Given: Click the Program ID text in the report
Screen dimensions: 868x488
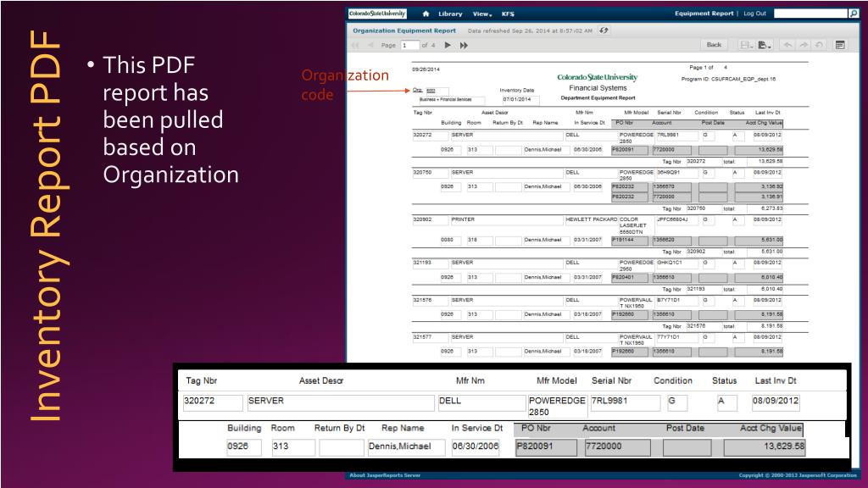Looking at the screenshot, I should [728, 79].
